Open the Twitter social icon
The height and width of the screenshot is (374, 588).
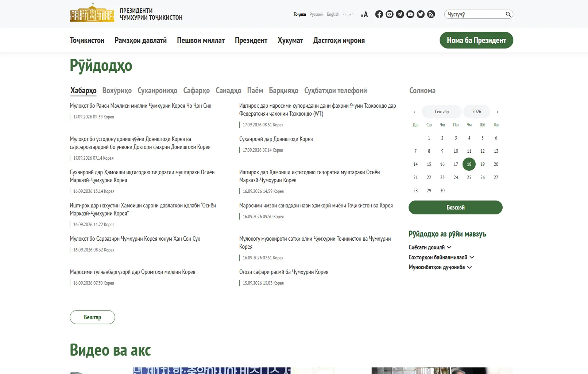(x=421, y=14)
